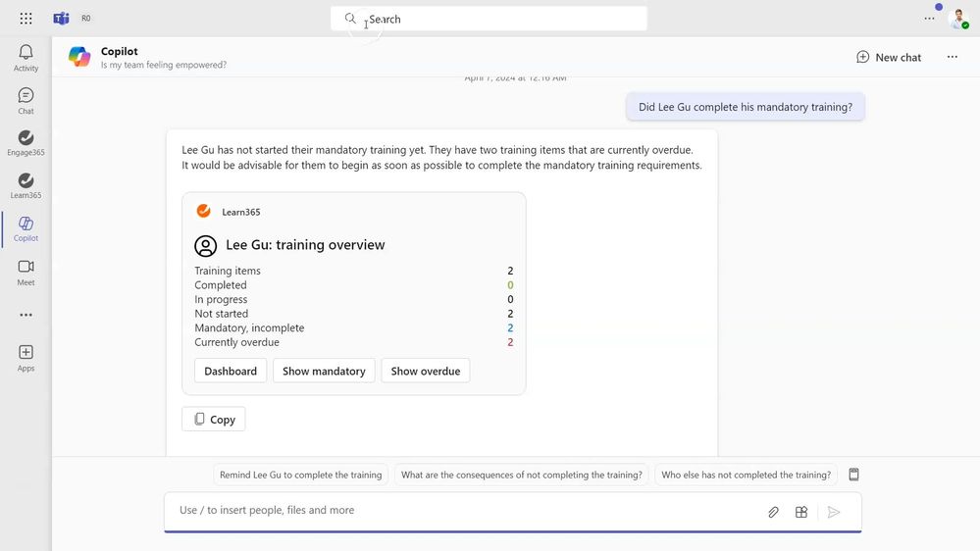Click the Microsoft Teams logo icon
The image size is (980, 551).
[x=61, y=19]
